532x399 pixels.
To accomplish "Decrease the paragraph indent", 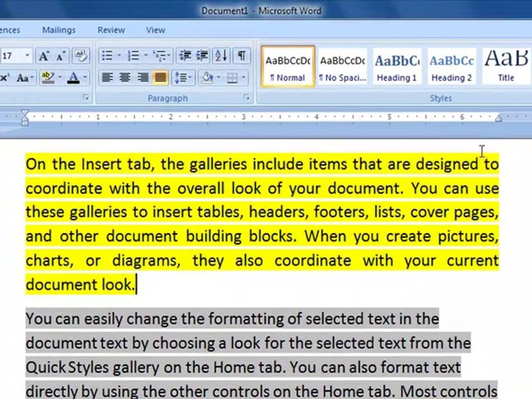I will point(185,55).
